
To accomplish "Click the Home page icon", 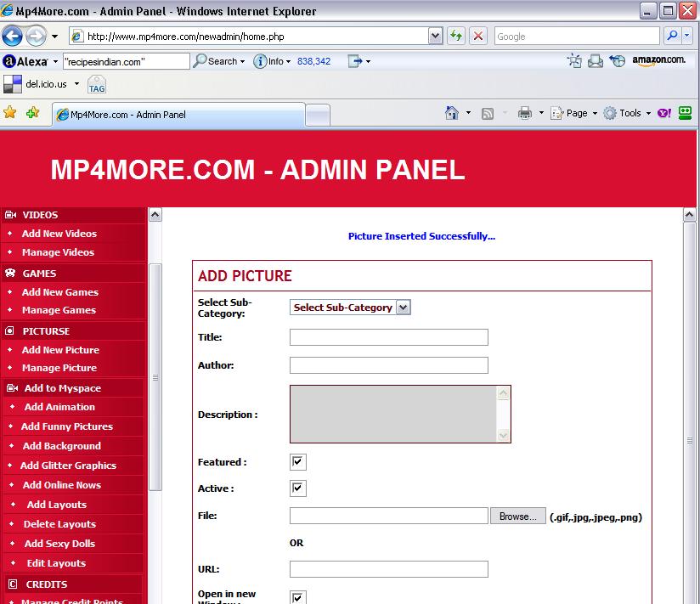I will 452,113.
